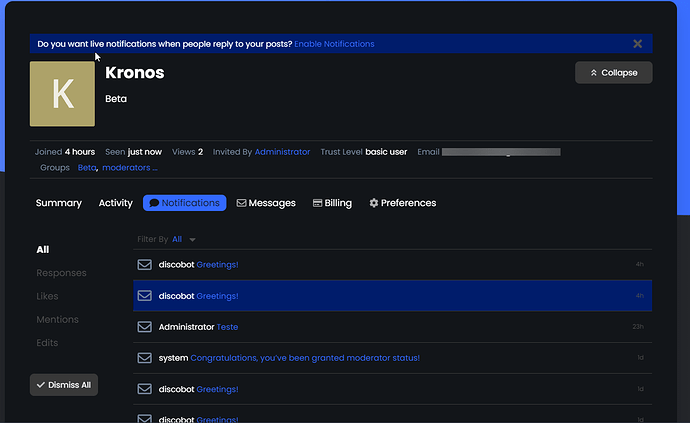The height and width of the screenshot is (423, 690).
Task: Click the Notifications speech bubble icon
Action: pyautogui.click(x=154, y=203)
